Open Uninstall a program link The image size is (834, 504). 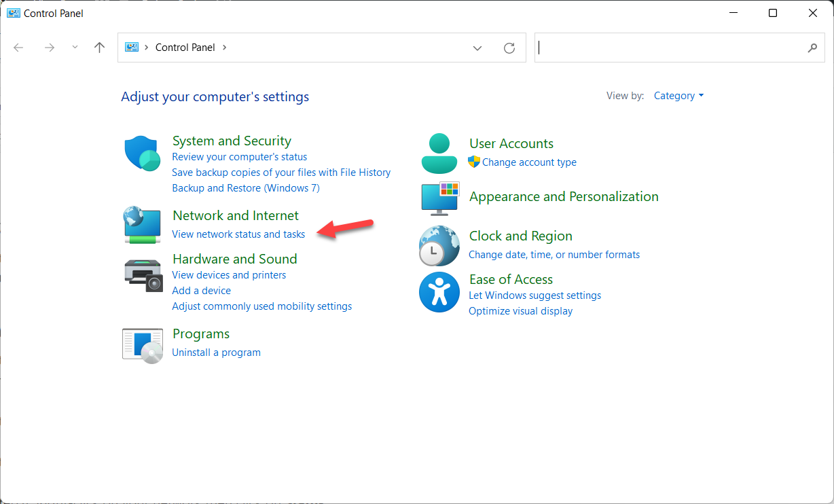click(216, 353)
